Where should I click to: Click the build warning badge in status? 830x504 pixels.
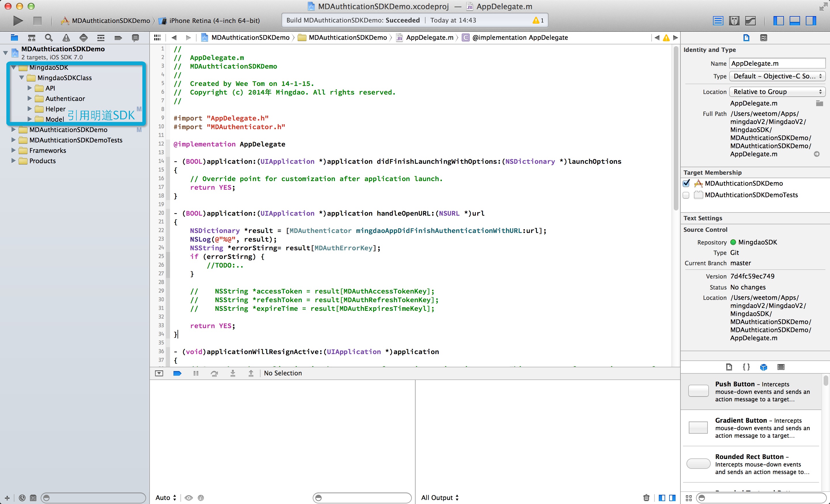[538, 20]
